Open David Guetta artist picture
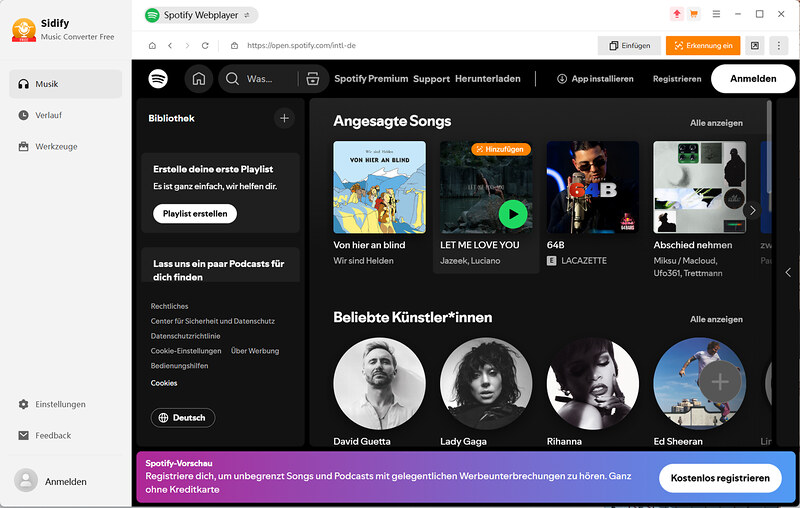The image size is (800, 508). (379, 384)
